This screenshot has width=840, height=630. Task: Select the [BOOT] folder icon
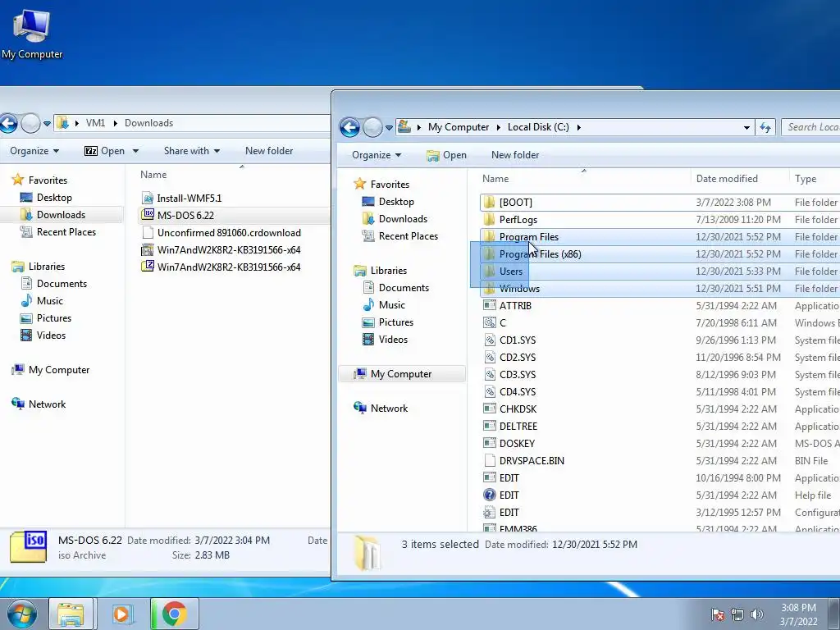(489, 203)
